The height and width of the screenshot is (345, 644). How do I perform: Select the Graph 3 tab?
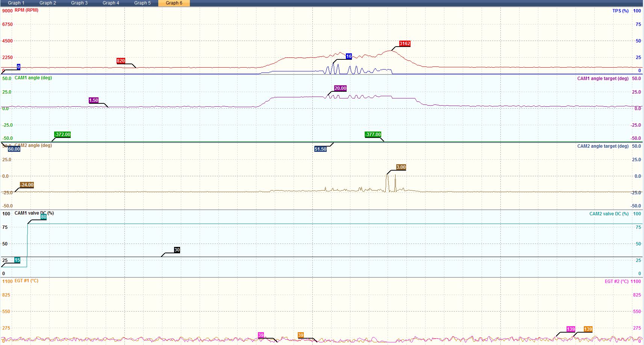[79, 3]
